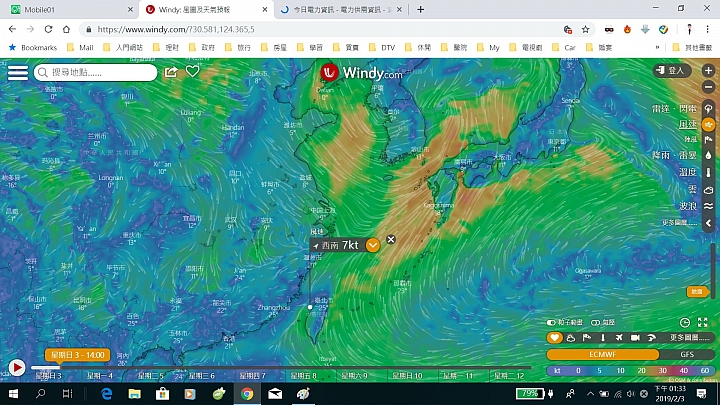Play the forecast animation
720x405 pixels.
point(17,368)
